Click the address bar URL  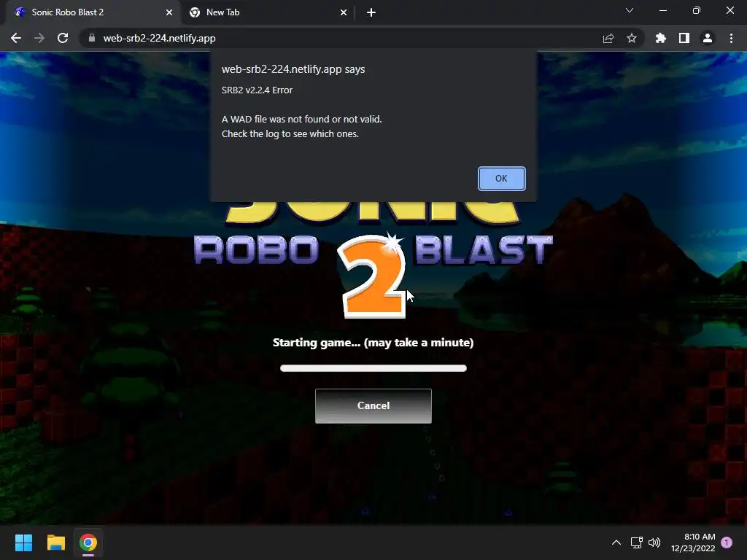point(159,38)
